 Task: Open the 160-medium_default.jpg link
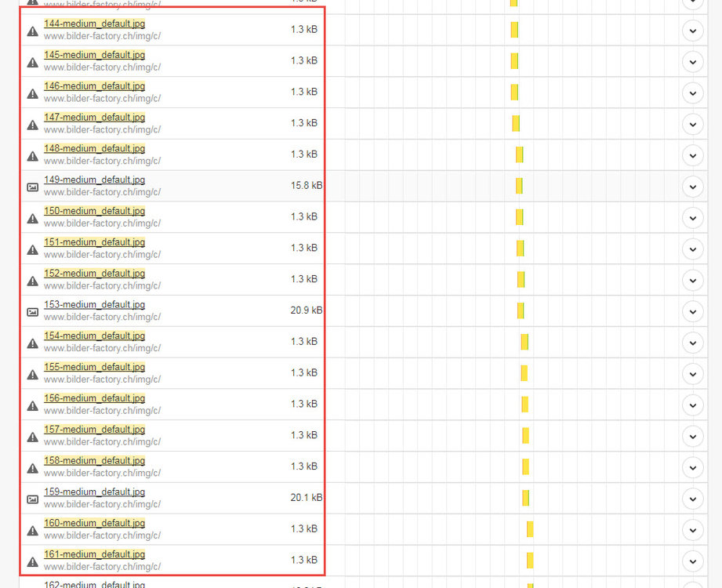click(94, 523)
